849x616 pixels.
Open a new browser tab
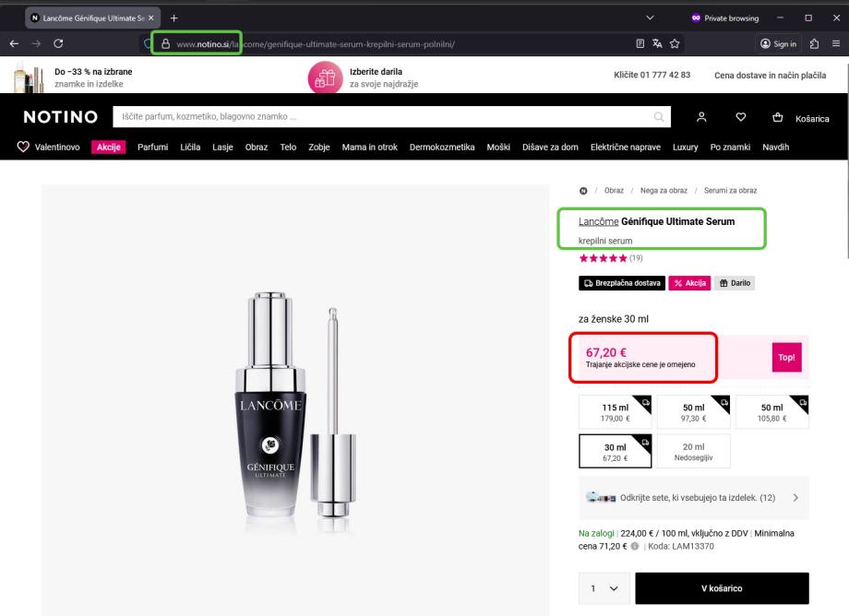point(173,18)
